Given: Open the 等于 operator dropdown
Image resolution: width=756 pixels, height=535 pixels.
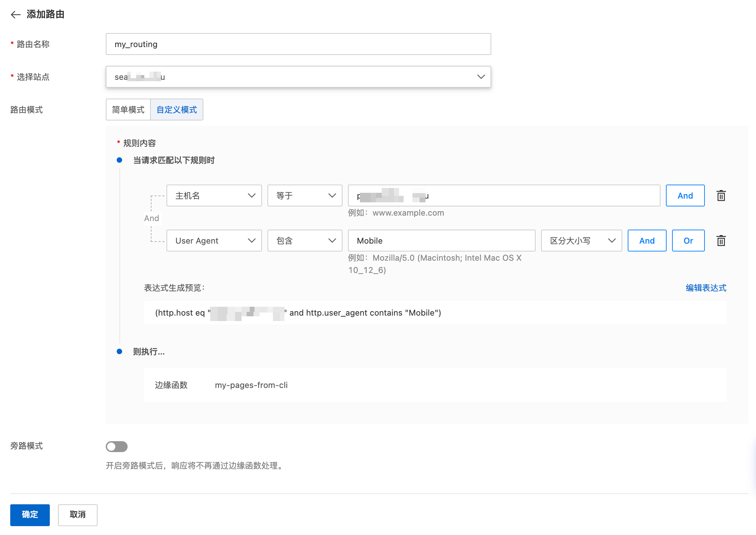Looking at the screenshot, I should tap(305, 196).
